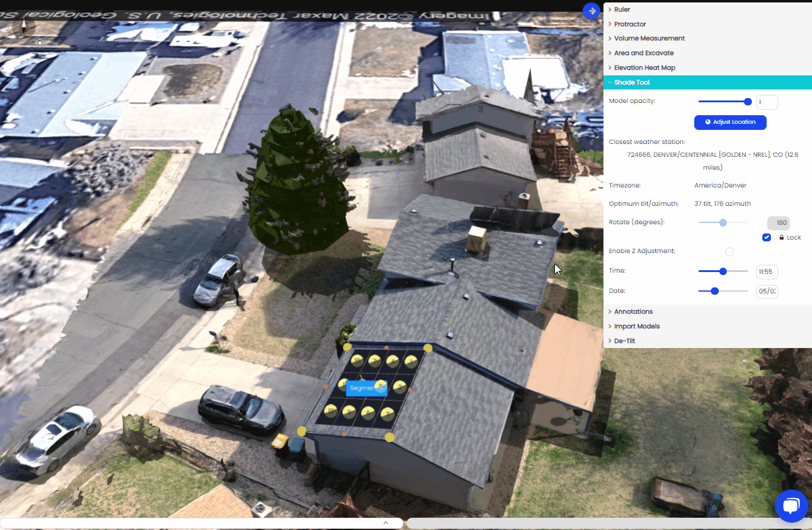Collapse the side panel with blue arrow button

point(591,11)
